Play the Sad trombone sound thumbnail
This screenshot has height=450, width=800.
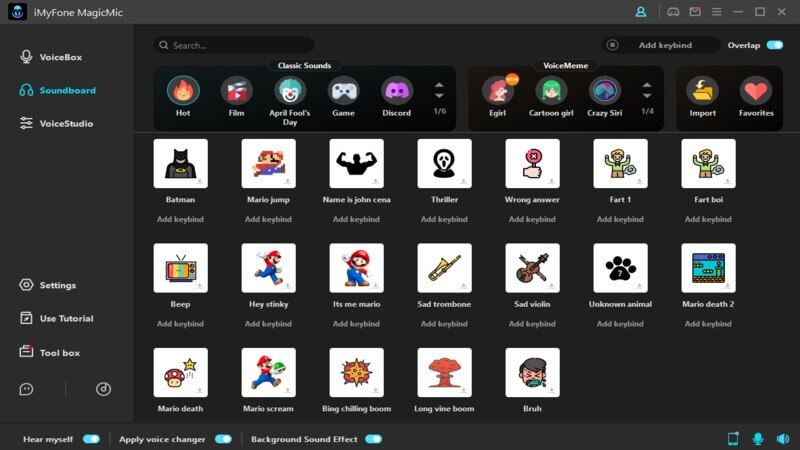pyautogui.click(x=444, y=268)
